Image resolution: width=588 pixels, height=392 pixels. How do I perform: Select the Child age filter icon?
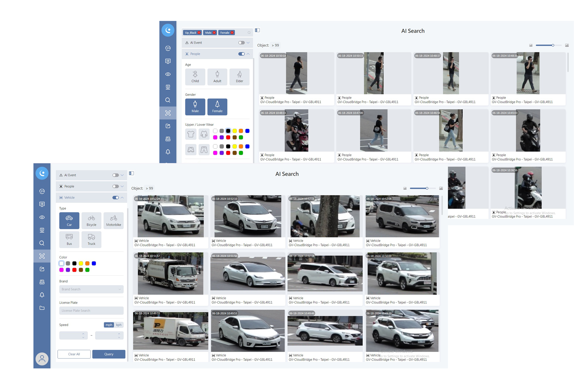coord(195,77)
